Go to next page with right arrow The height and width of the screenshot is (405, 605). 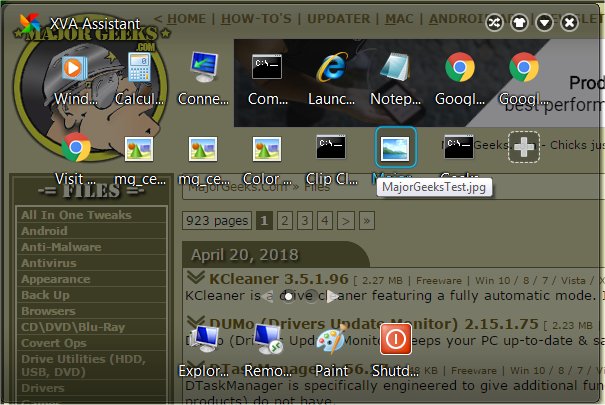coord(333,297)
